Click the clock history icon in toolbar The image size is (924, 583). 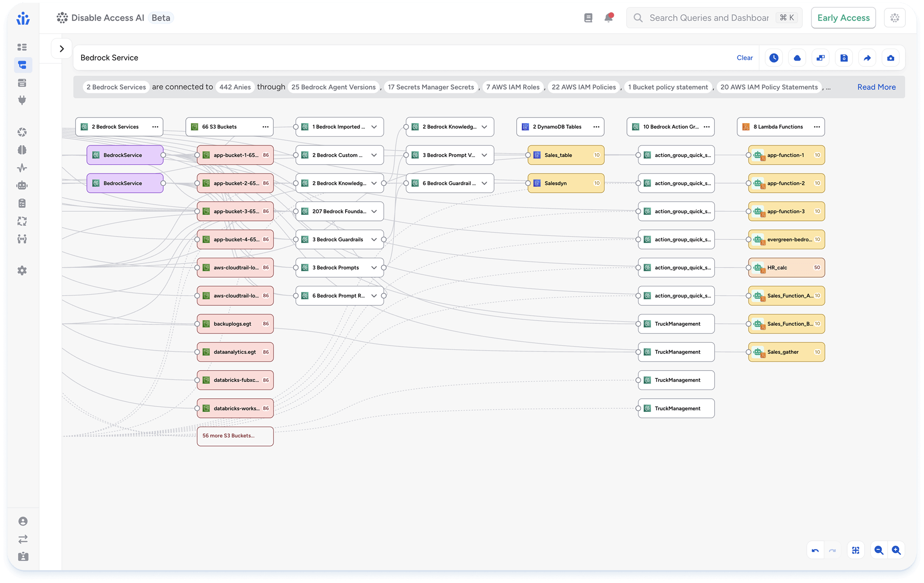coord(773,58)
